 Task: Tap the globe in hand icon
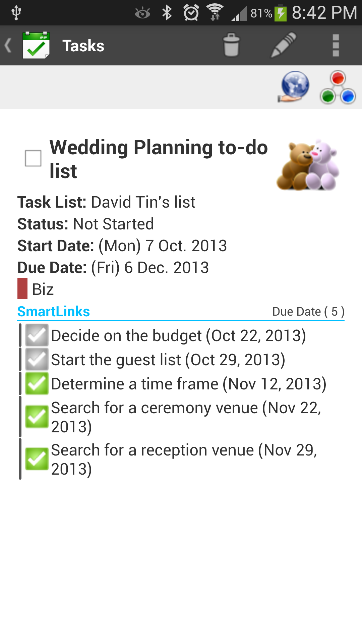tap(294, 87)
